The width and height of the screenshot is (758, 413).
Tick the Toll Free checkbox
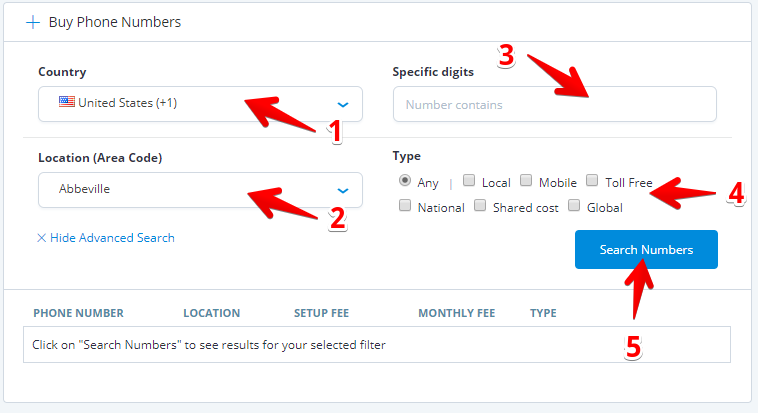tap(592, 181)
